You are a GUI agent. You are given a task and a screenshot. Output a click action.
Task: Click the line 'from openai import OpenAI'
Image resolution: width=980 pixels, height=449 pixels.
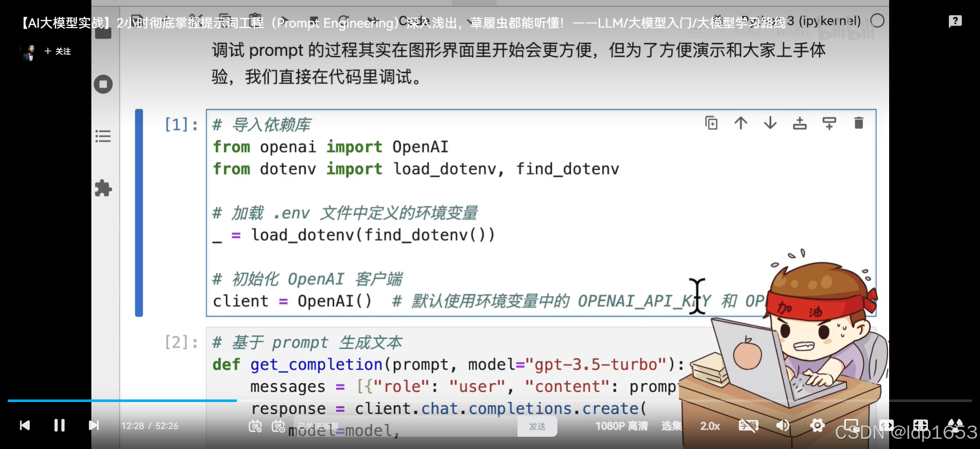pyautogui.click(x=330, y=147)
